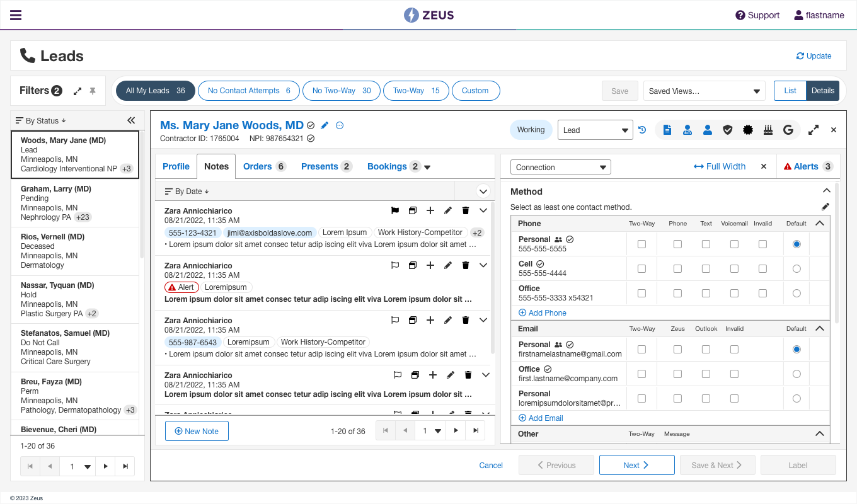Collapse the Method section
Image resolution: width=857 pixels, height=504 pixels.
[827, 191]
